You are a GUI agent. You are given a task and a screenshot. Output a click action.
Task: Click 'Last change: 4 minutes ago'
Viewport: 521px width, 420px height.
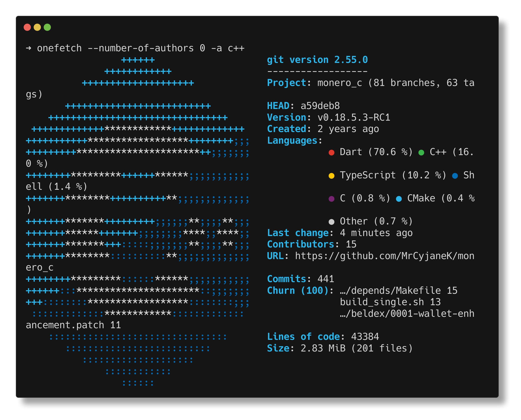(x=340, y=233)
